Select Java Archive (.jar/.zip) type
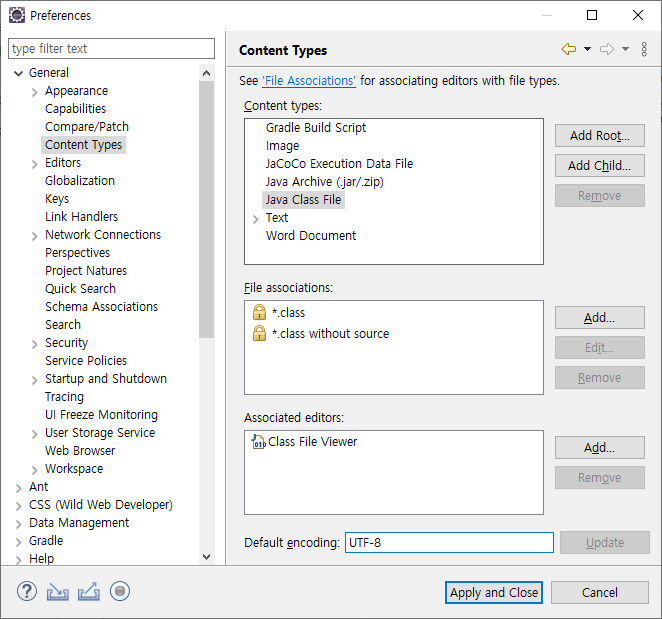This screenshot has height=619, width=662. [325, 182]
